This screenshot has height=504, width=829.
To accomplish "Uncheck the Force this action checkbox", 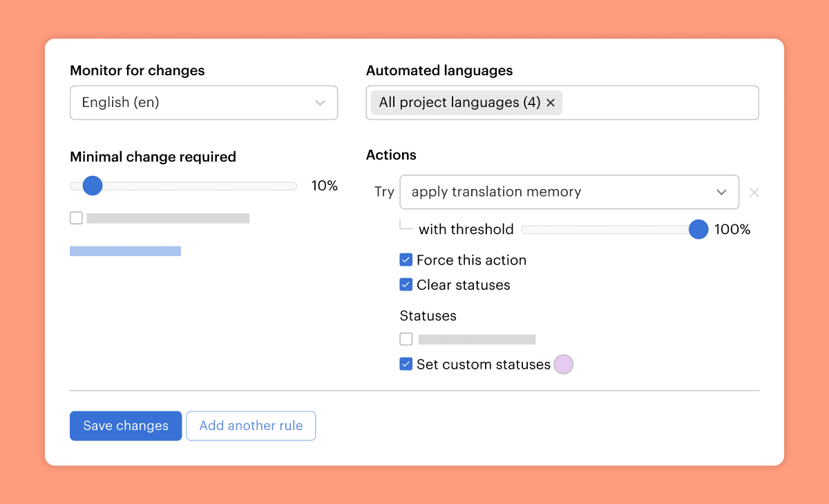I will (406, 260).
